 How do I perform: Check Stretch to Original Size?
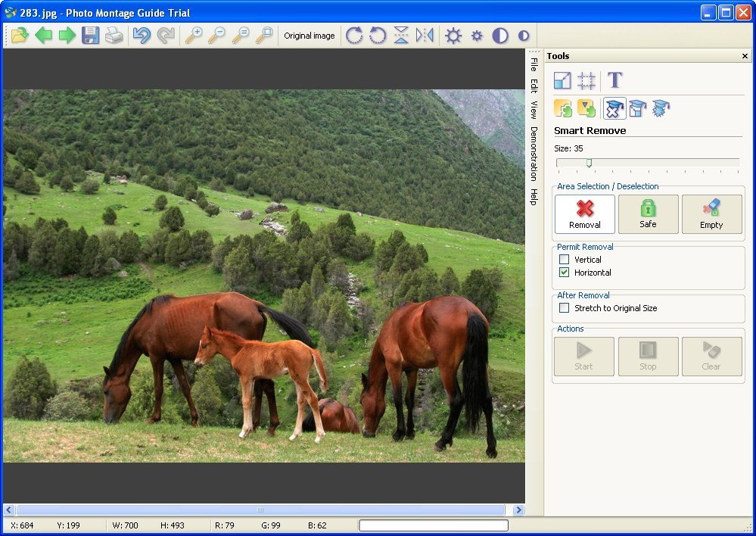click(564, 308)
